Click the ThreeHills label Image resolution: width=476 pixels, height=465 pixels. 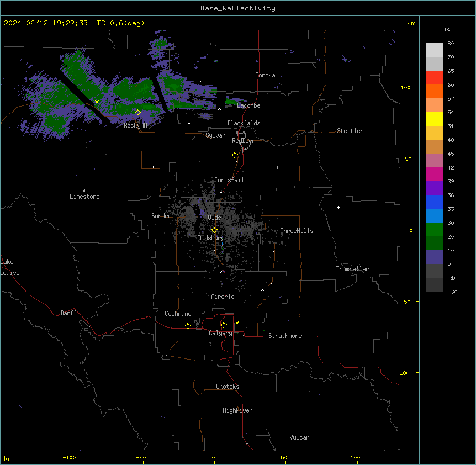[x=297, y=231]
